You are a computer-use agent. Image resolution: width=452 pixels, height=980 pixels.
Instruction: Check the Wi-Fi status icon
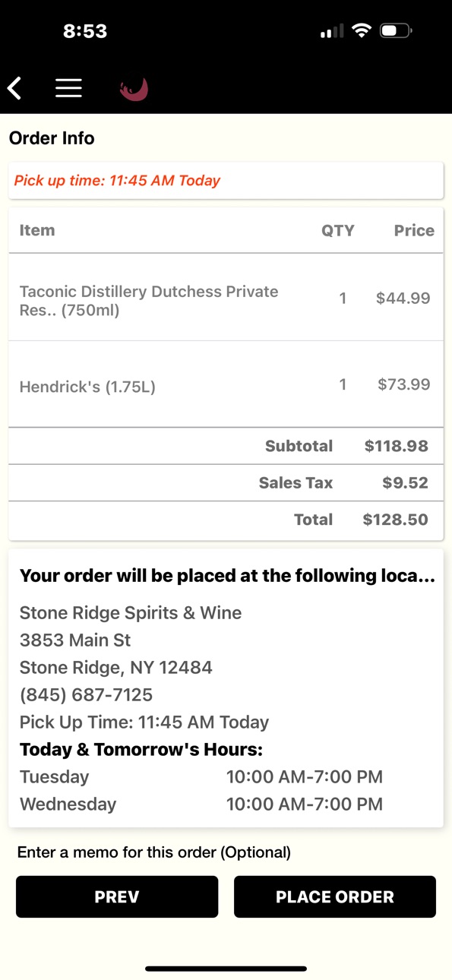point(362,31)
